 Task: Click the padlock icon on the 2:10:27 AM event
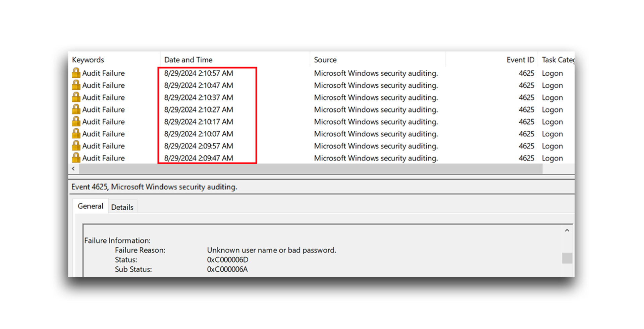tap(76, 109)
